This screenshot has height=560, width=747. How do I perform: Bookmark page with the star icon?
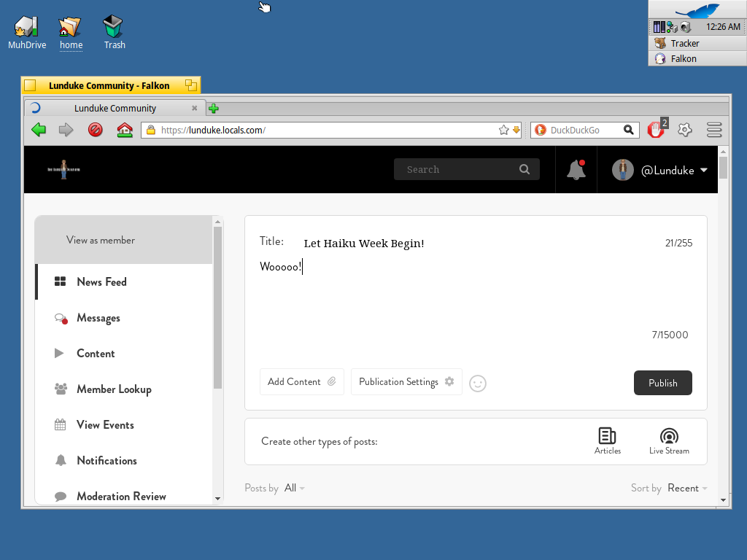pos(503,130)
